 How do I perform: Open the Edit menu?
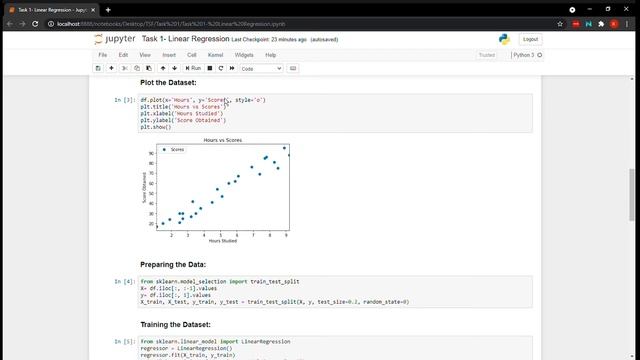click(123, 55)
